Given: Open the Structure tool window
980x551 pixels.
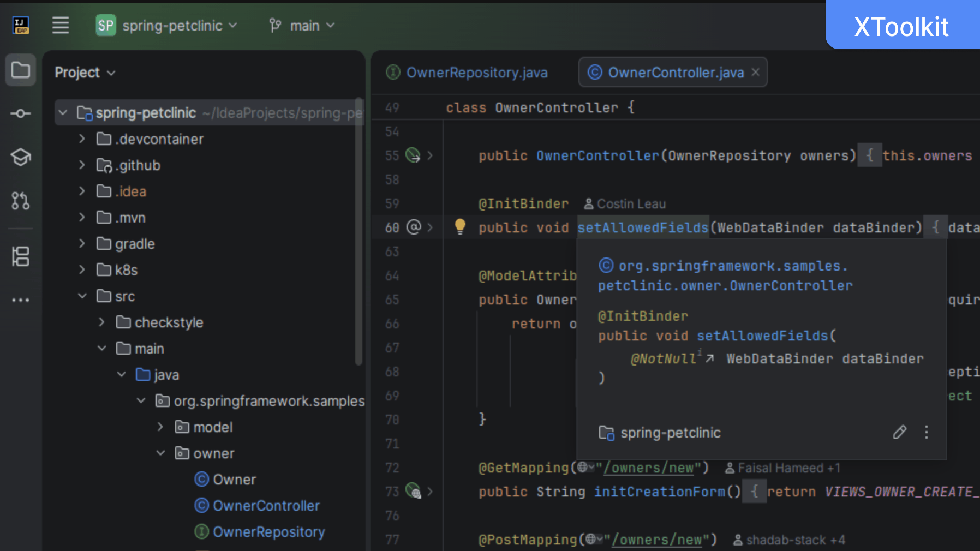Looking at the screenshot, I should pos(20,255).
